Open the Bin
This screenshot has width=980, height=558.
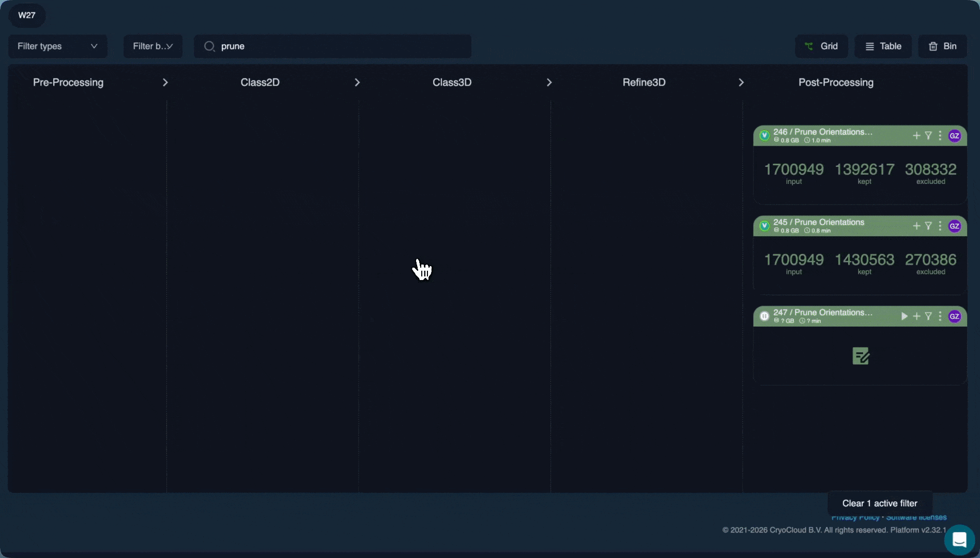point(943,47)
